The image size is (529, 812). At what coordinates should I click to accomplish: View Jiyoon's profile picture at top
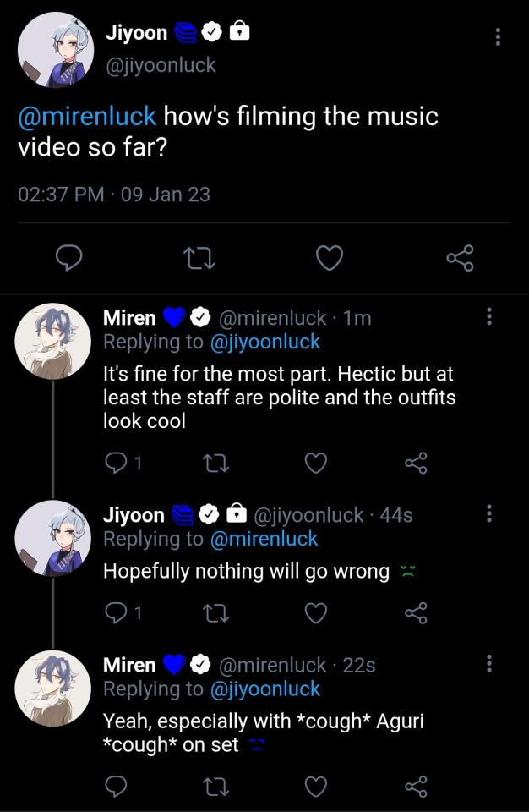pos(56,50)
